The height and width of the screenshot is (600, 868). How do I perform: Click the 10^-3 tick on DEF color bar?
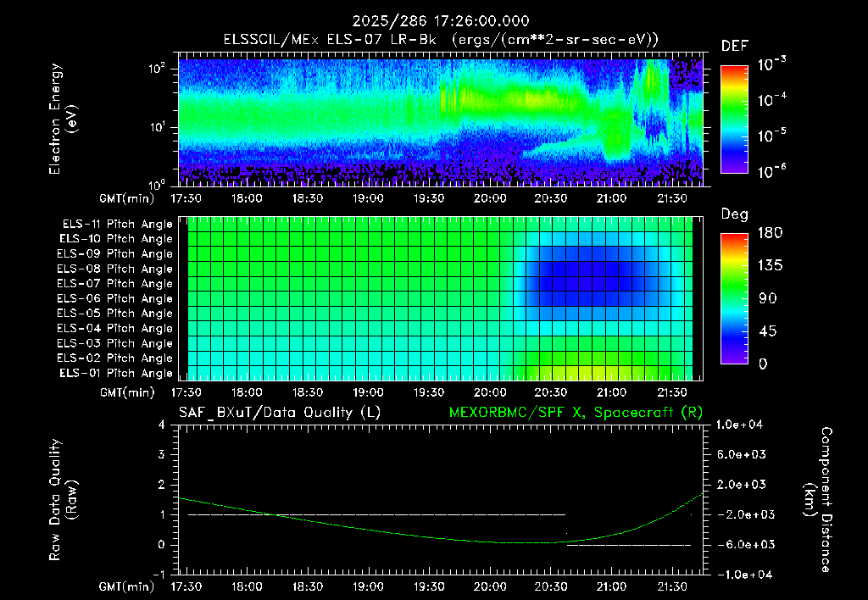771,64
